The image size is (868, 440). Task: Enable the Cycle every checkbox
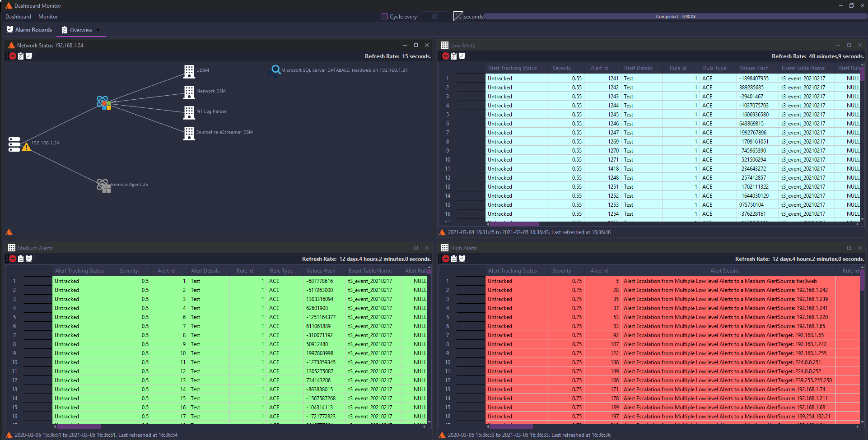[x=385, y=16]
